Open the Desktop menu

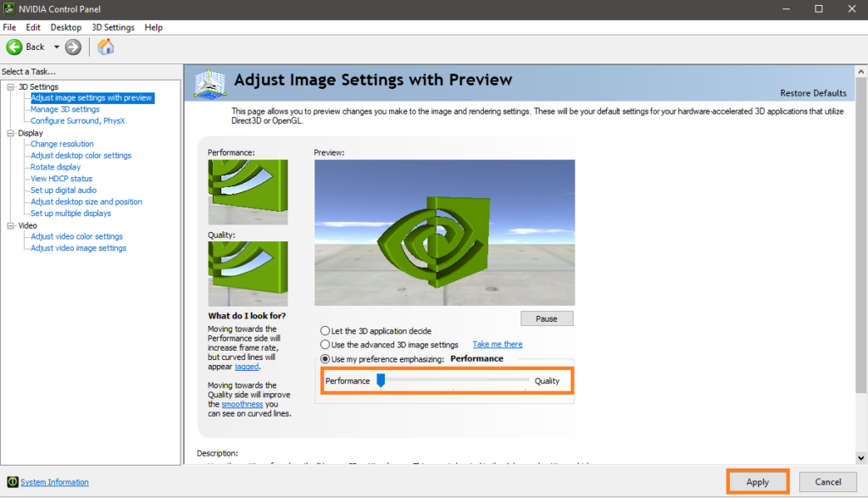tap(66, 27)
